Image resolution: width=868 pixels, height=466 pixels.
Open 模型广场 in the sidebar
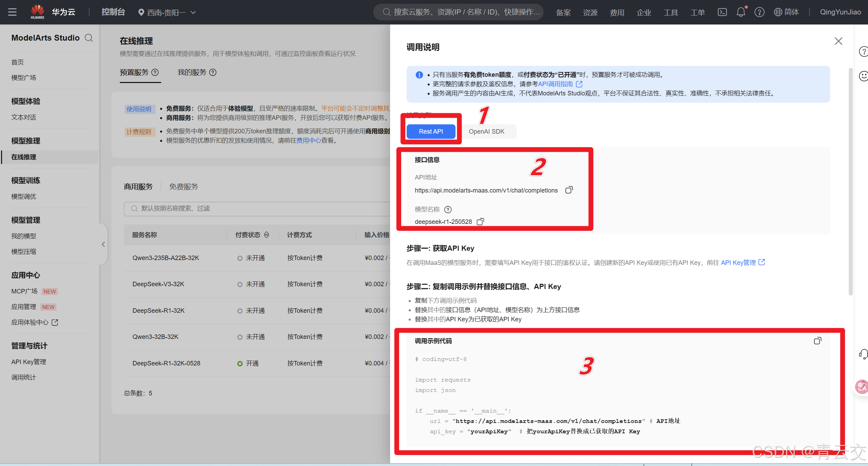[24, 77]
